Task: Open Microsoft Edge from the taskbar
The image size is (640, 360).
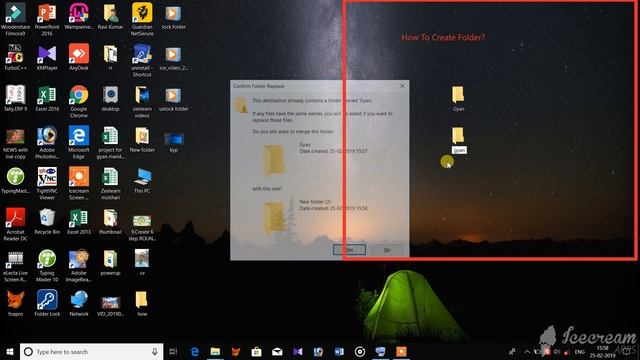Action: (x=195, y=351)
